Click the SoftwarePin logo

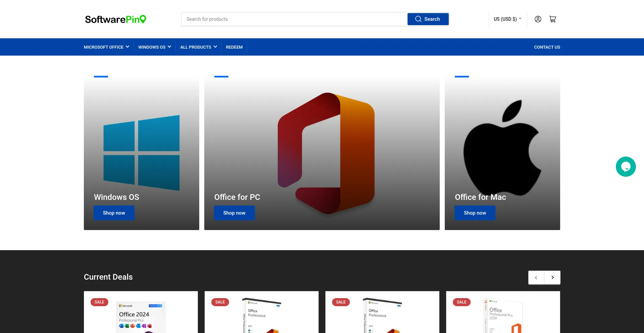coord(115,19)
